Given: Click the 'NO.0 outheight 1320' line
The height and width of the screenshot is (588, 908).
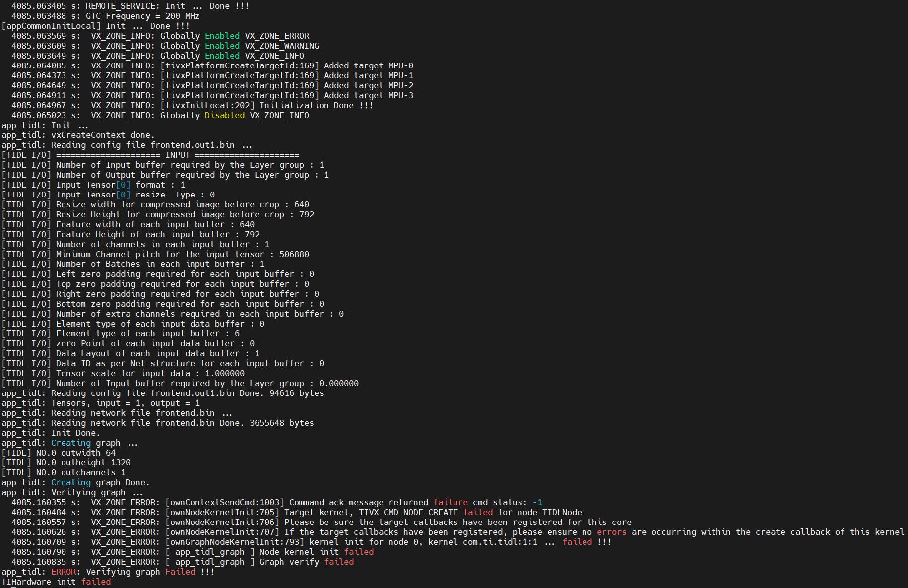Looking at the screenshot, I should click(x=66, y=462).
